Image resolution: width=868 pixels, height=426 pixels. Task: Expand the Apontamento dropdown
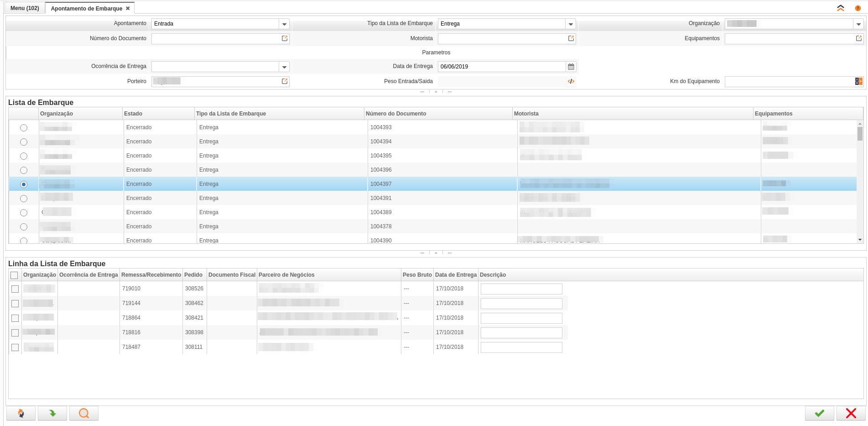tap(284, 24)
